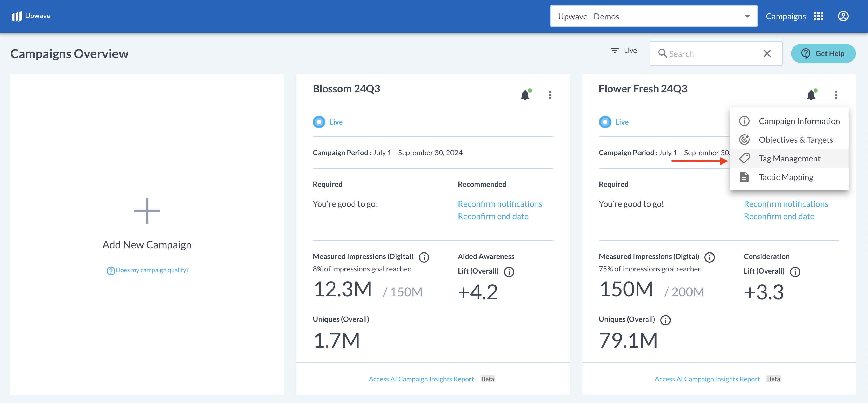Screen dimensions: 868x403
Task: Click the Beta badge on Flower Fresh card
Action: tap(773, 379)
